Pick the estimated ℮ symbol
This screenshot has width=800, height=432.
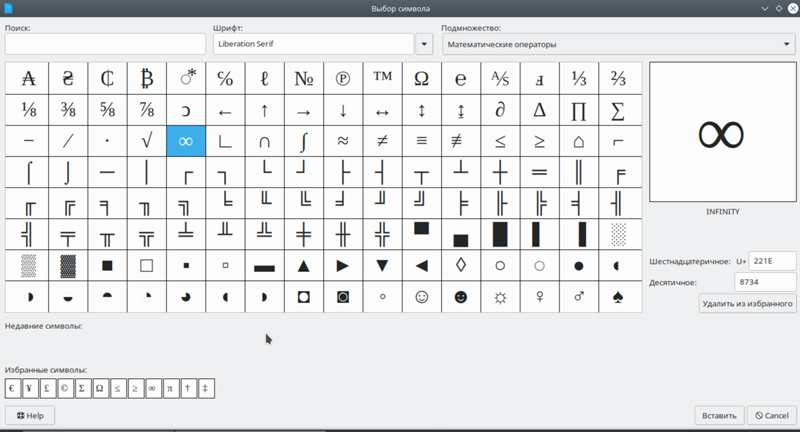coord(461,79)
